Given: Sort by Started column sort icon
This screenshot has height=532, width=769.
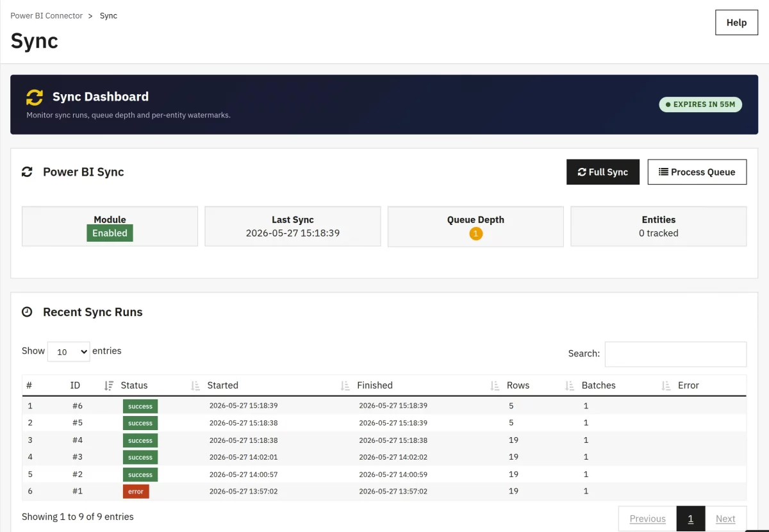Looking at the screenshot, I should click(x=345, y=386).
